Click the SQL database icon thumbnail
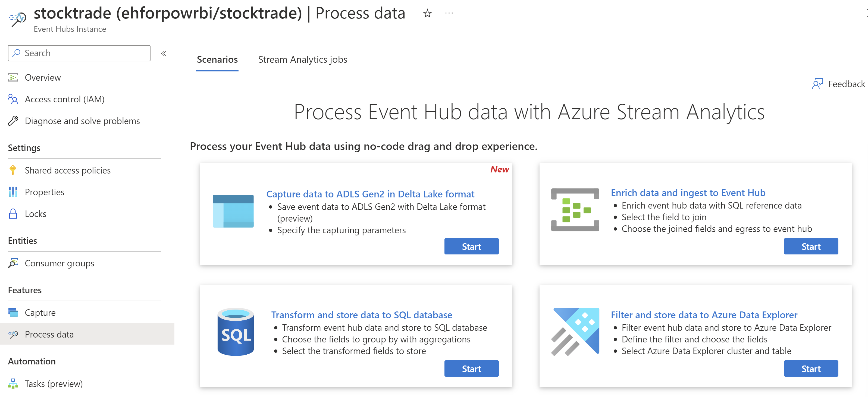Image resolution: width=868 pixels, height=397 pixels. tap(235, 332)
